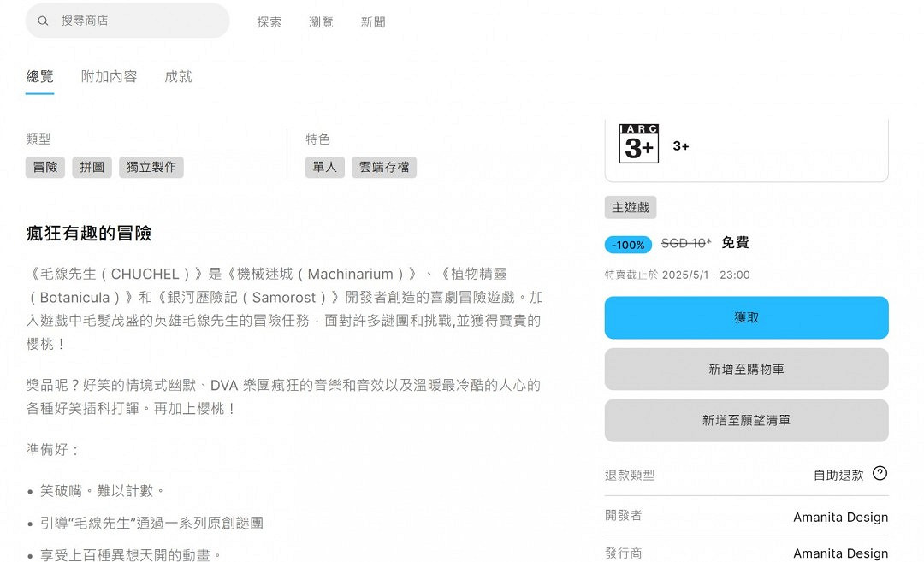Screen dimensions: 924x562
Task: Click 新增至購物車 to add to cart
Action: click(746, 369)
